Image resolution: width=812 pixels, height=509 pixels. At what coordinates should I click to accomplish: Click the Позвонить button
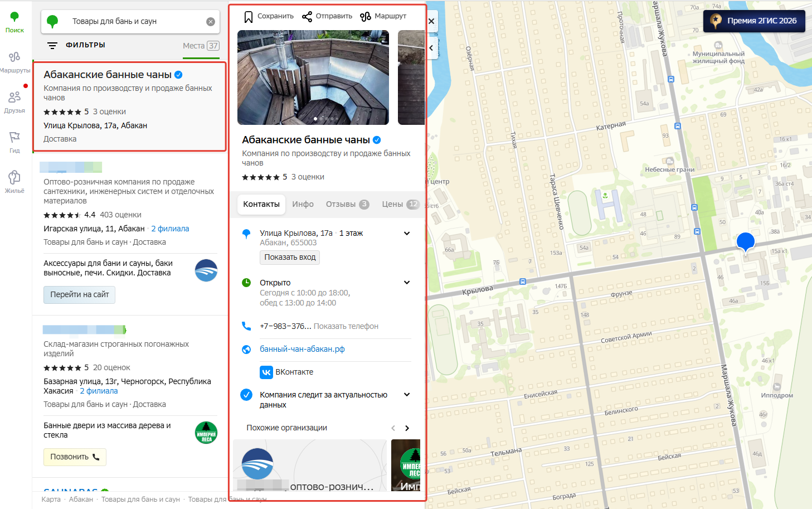click(75, 457)
